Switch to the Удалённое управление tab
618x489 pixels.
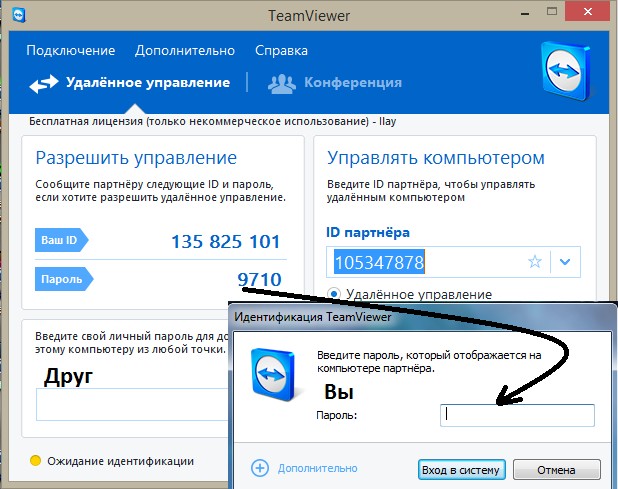point(148,83)
